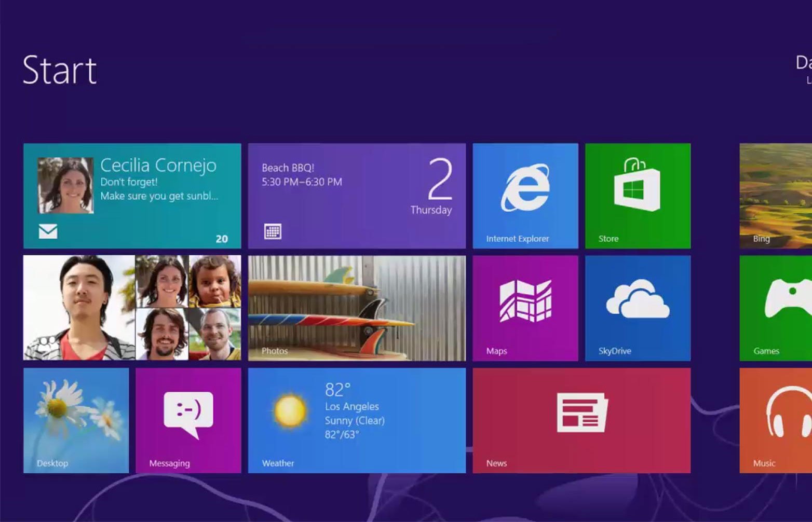The image size is (812, 522).
Task: Launch the Games controller tile
Action: coord(776,308)
